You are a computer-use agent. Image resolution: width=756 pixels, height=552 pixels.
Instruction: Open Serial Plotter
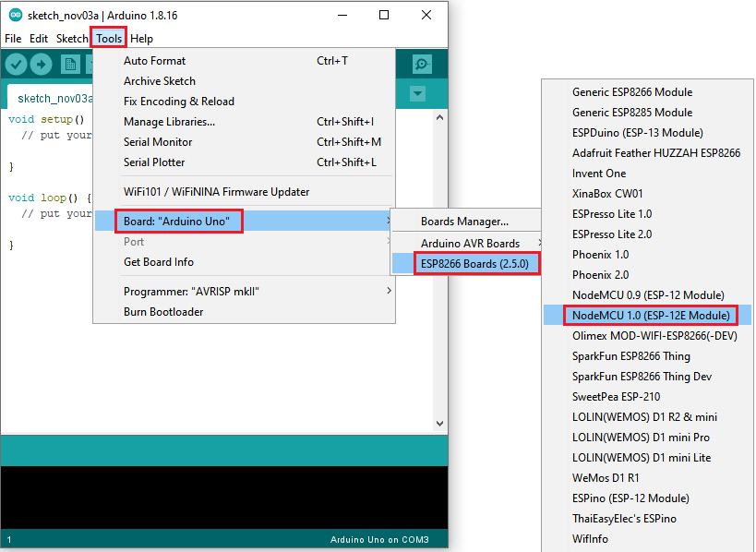tap(245, 162)
